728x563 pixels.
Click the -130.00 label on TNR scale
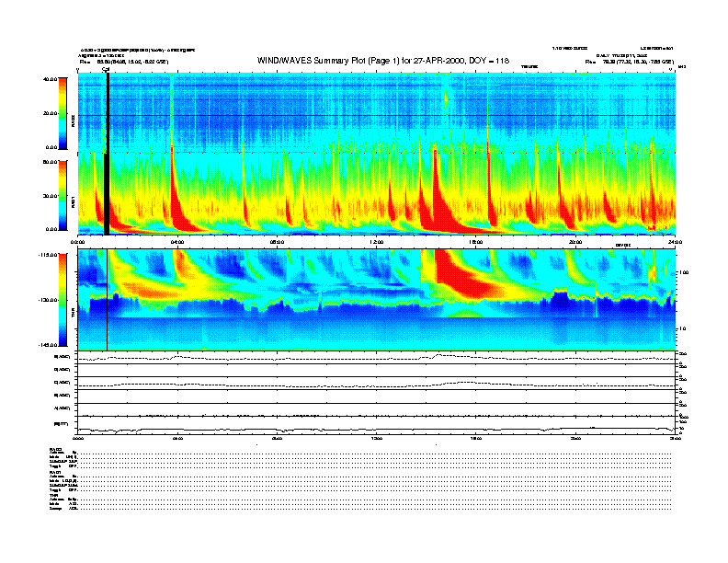coord(49,300)
